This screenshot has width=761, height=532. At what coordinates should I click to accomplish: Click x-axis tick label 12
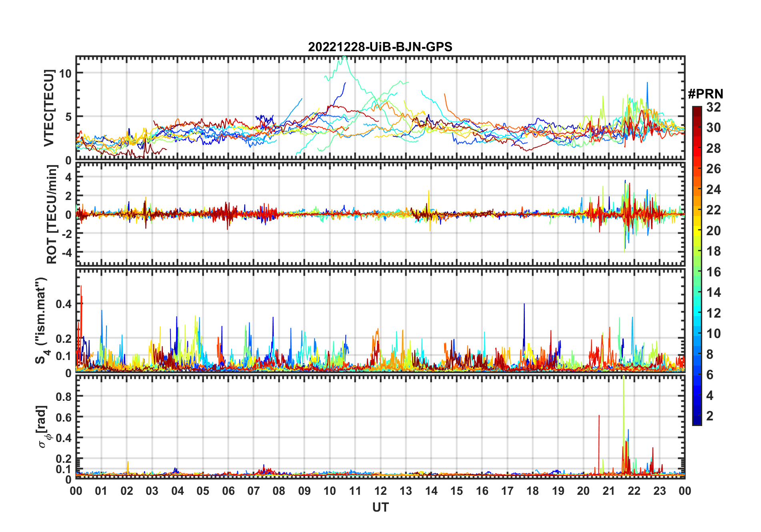pyautogui.click(x=380, y=491)
